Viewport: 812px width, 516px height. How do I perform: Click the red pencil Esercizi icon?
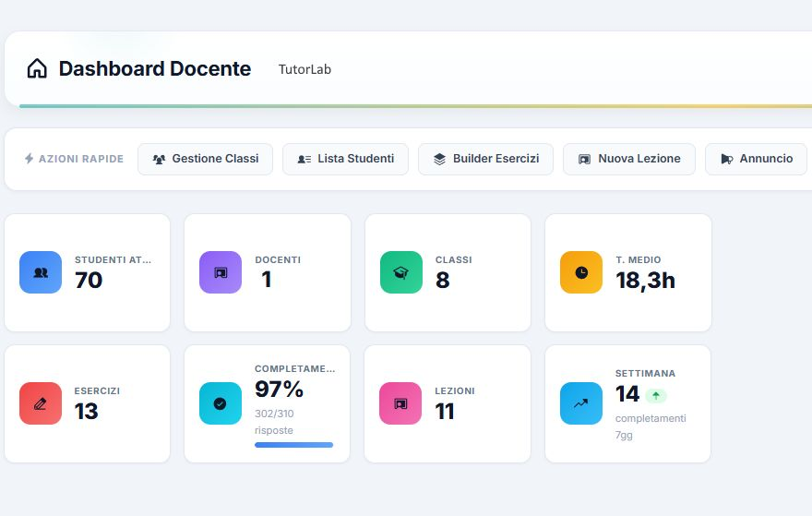[41, 403]
